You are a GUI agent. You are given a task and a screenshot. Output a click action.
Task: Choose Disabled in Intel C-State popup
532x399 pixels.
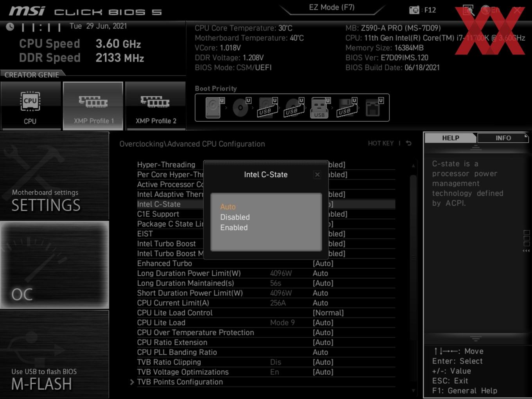tap(235, 217)
